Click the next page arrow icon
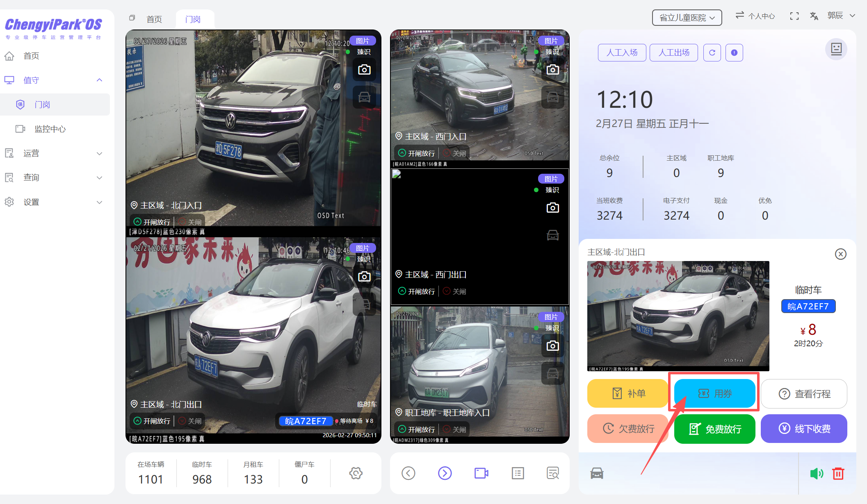 (445, 473)
